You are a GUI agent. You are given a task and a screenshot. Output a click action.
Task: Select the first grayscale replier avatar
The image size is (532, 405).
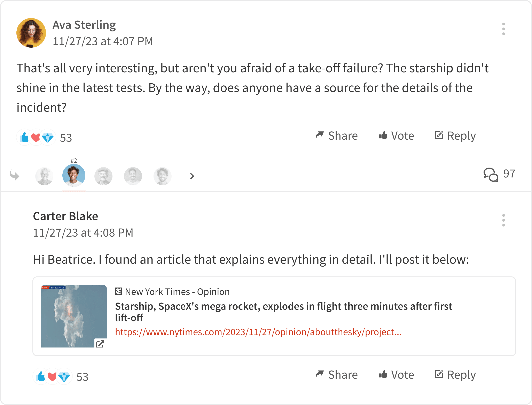pyautogui.click(x=44, y=176)
